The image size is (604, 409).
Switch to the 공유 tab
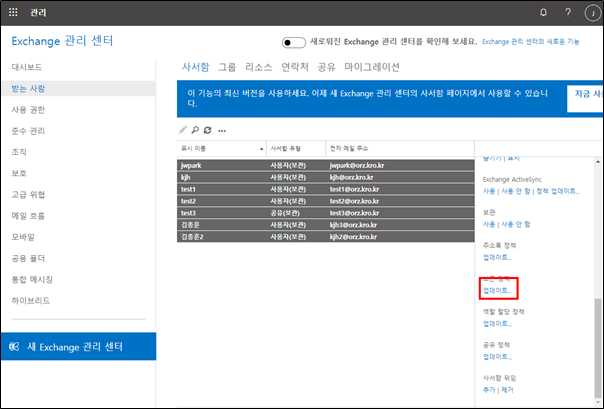[327, 67]
